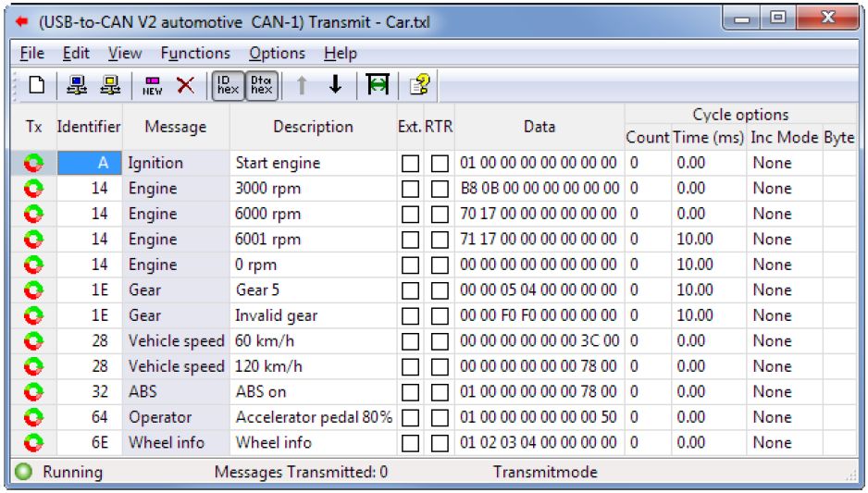Transmit the Invalid gear message
Viewport: 868px width, 493px height.
pyautogui.click(x=33, y=316)
